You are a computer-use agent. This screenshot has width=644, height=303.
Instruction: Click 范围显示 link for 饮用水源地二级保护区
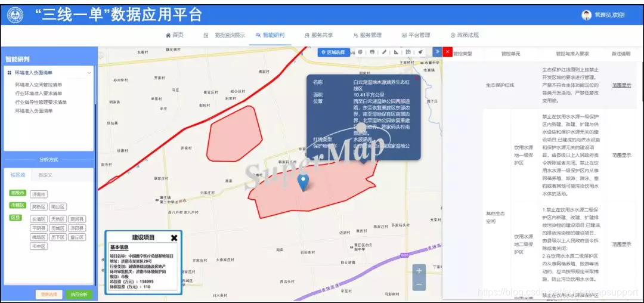pos(621,244)
